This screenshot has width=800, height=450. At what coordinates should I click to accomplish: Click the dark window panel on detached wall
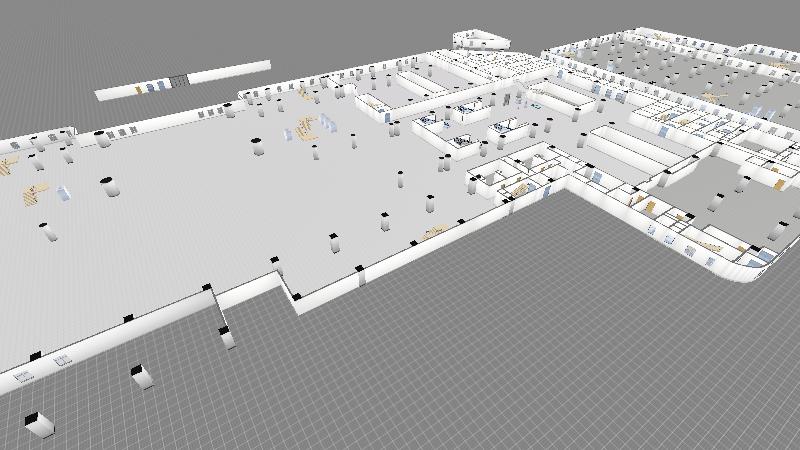point(177,81)
